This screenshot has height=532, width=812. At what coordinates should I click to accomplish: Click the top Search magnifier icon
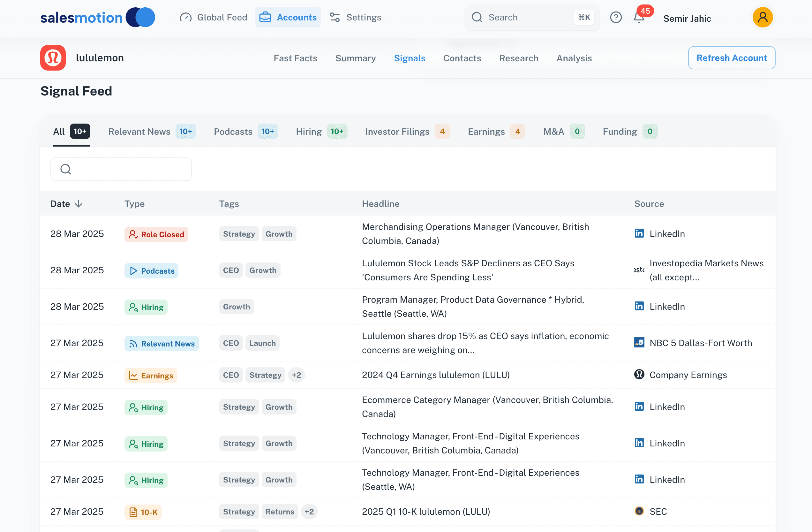tap(477, 18)
